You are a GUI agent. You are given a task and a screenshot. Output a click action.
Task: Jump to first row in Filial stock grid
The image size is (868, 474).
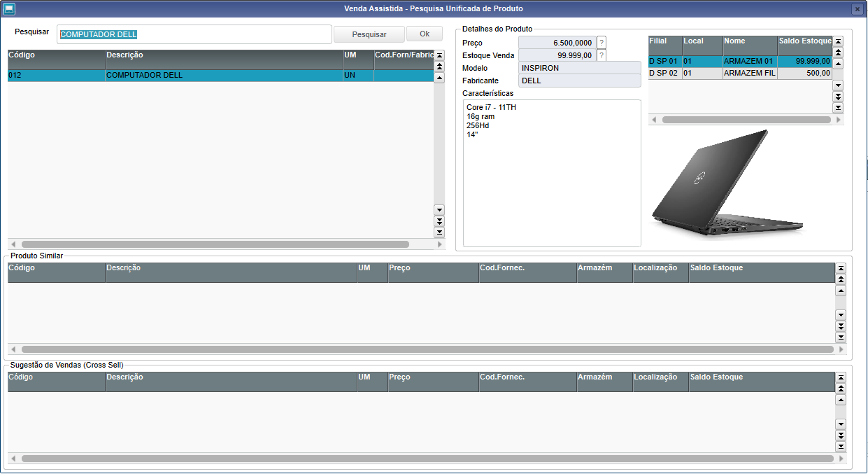(839, 41)
